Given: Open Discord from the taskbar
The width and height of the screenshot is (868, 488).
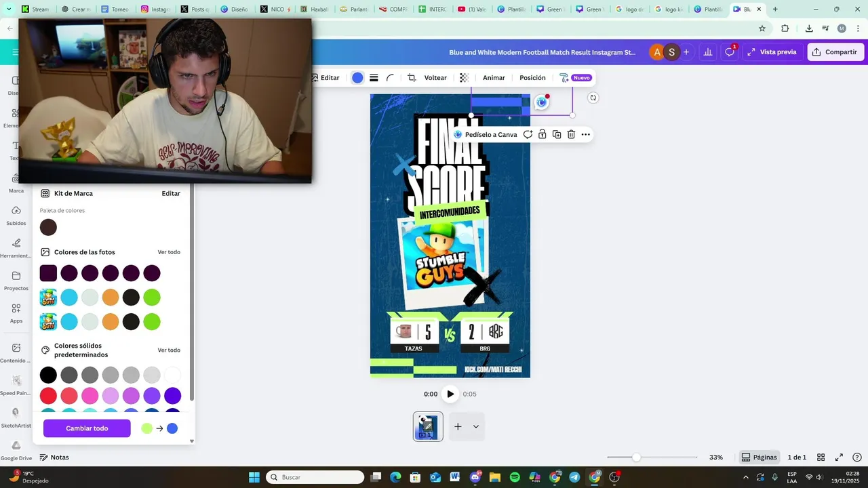Looking at the screenshot, I should pos(475,477).
